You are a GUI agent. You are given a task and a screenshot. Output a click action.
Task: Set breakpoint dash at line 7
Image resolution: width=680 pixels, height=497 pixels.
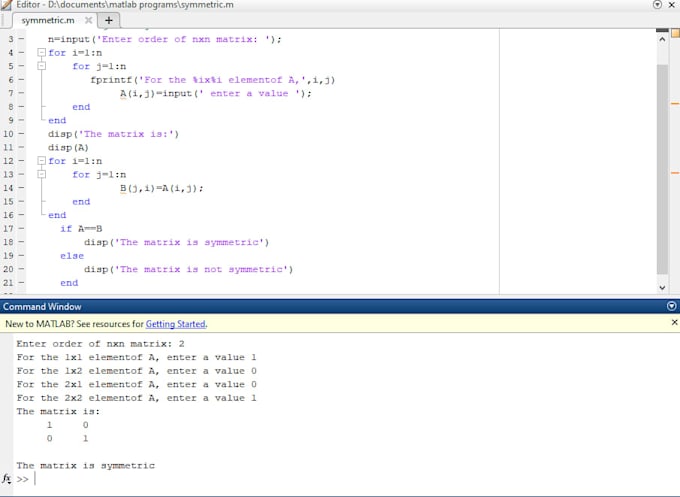(x=21, y=93)
